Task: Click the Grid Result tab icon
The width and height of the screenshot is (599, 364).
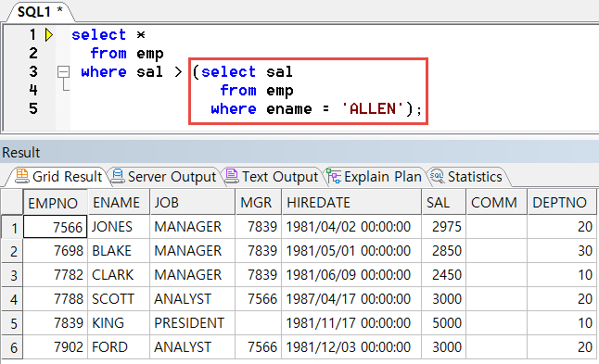Action: 21,176
